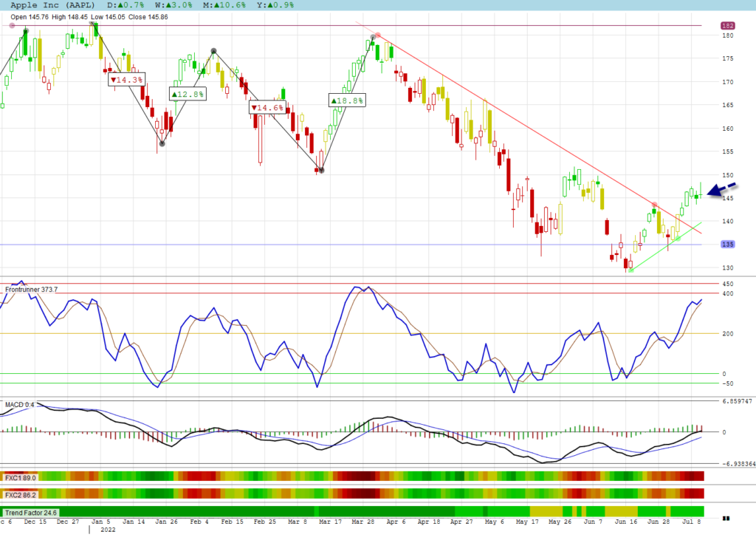Click the Dec 15 date label
Screen dimensions: 756x543
click(35, 522)
